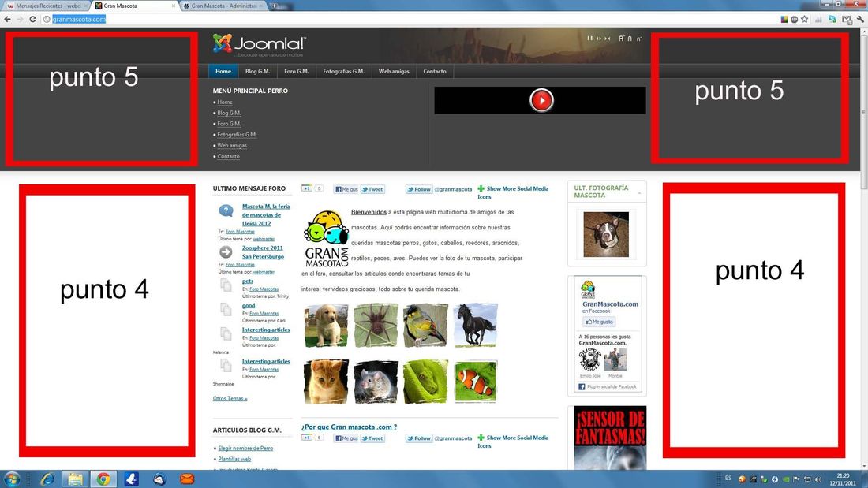Click the green snake photo thumbnail
Viewport: 868px width, 488px height.
tap(425, 382)
